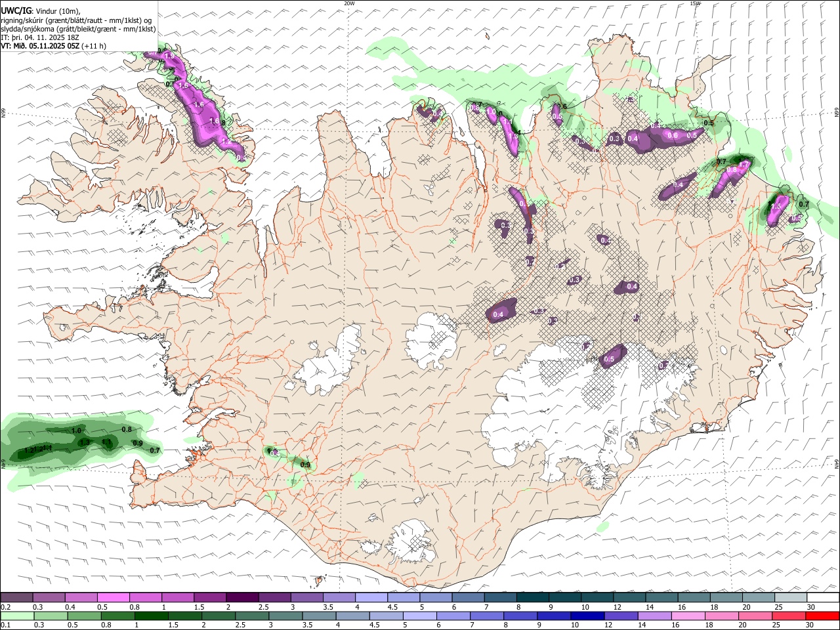Image resolution: width=840 pixels, height=630 pixels.
Task: Pick the darkest green rain swatch at 1
Action: click(x=151, y=616)
